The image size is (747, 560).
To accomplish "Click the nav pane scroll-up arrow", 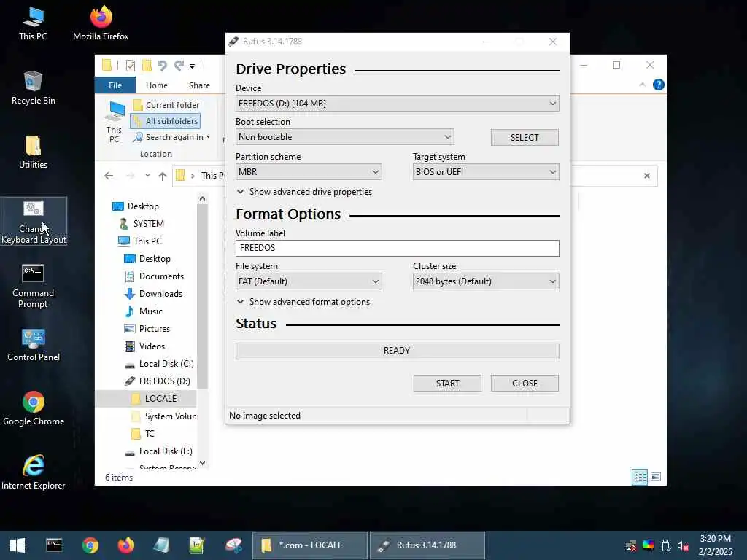I will (x=203, y=198).
